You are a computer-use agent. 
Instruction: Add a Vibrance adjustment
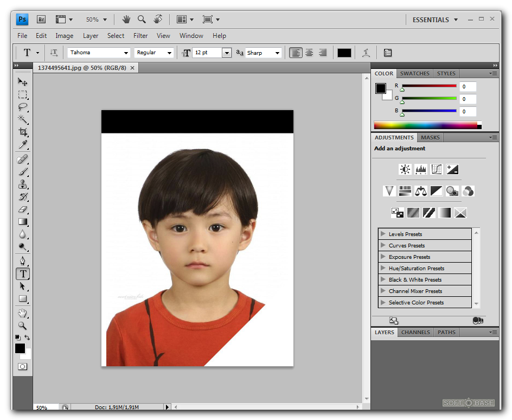389,190
